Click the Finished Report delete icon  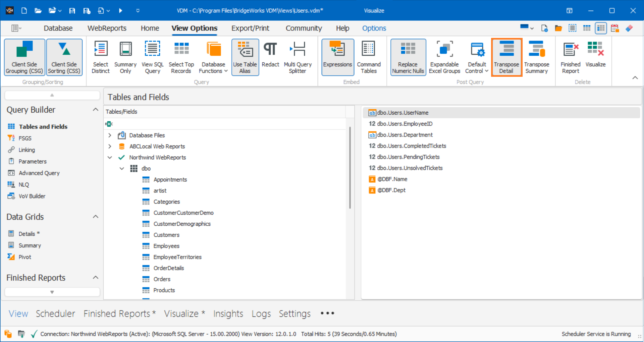tap(570, 57)
